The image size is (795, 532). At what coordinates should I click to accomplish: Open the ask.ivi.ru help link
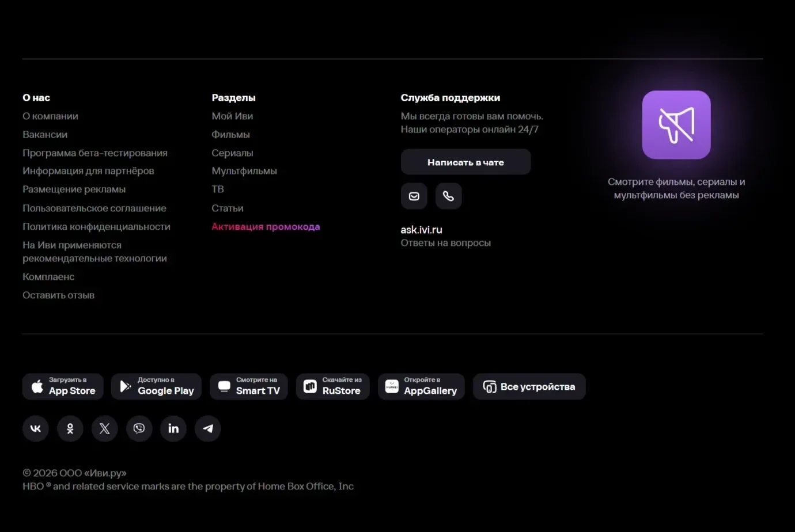422,230
